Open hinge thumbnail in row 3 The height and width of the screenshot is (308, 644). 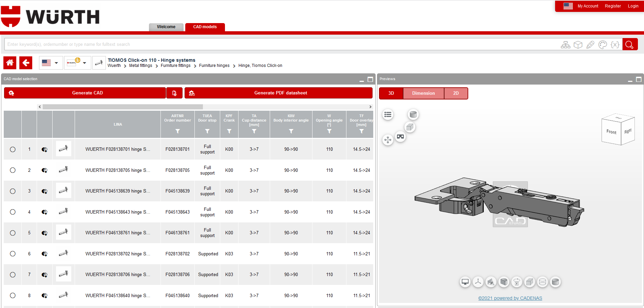(x=63, y=191)
